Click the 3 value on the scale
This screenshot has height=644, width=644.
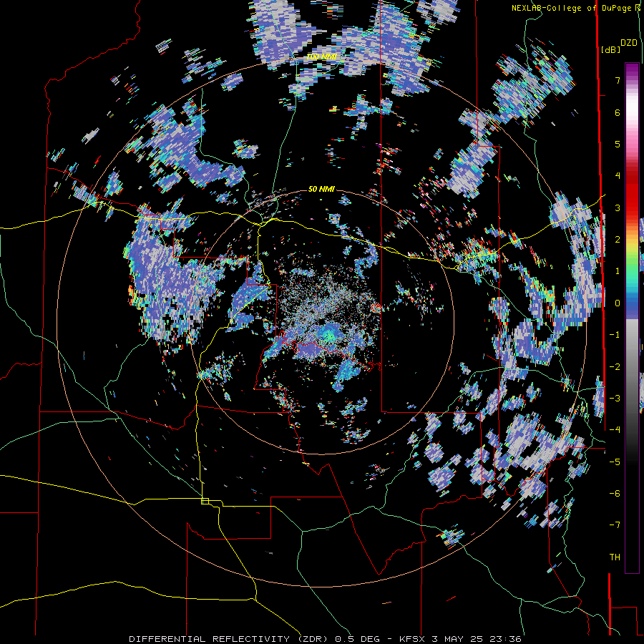coord(618,208)
